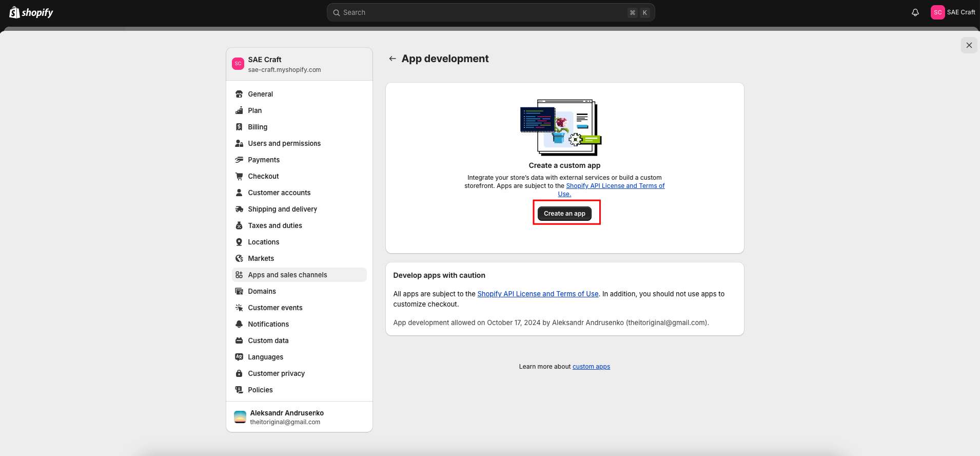
Task: Select Custom data
Action: 299,340
